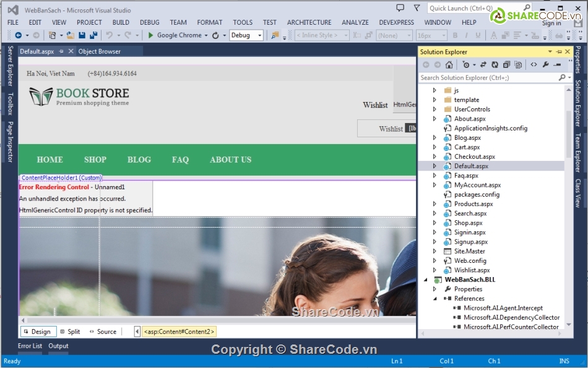
Task: Click the Properties wrench icon in Solution Explorer
Action: click(x=546, y=65)
